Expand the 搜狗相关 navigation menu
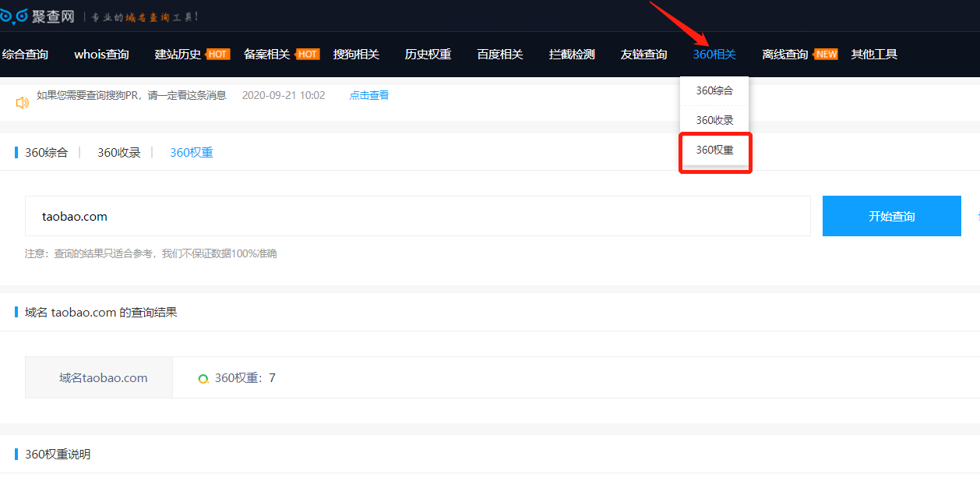 [356, 55]
